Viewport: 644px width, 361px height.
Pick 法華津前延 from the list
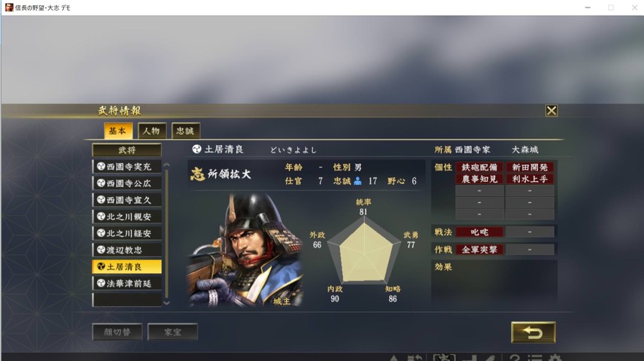click(127, 283)
